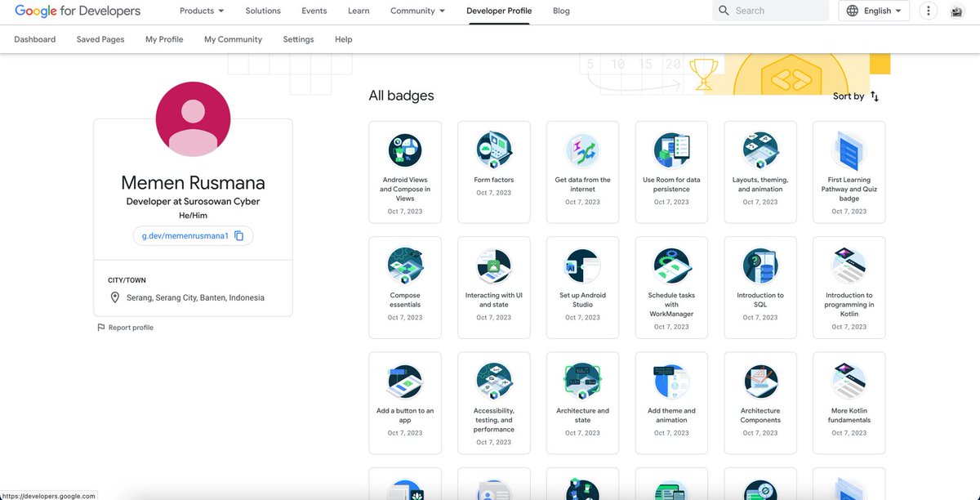Open the Events menu item
The height and width of the screenshot is (500, 980).
point(314,11)
